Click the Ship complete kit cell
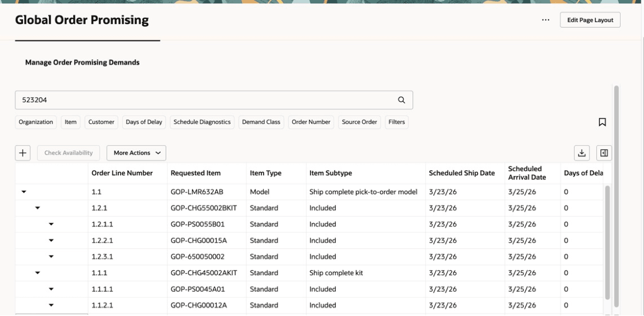The height and width of the screenshot is (316, 644). coord(365,273)
